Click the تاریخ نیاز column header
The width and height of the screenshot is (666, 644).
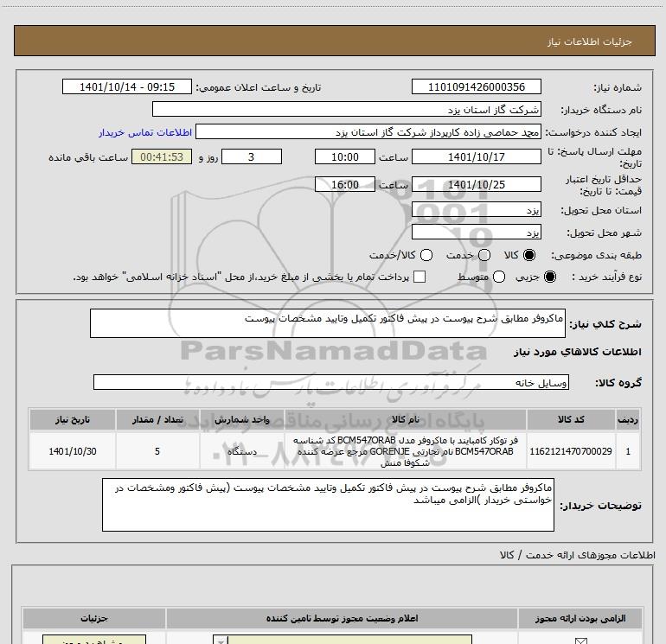(x=72, y=419)
